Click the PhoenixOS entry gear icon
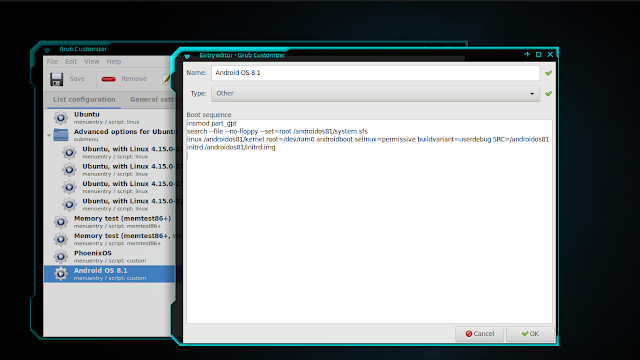The height and width of the screenshot is (360, 640). 61,256
